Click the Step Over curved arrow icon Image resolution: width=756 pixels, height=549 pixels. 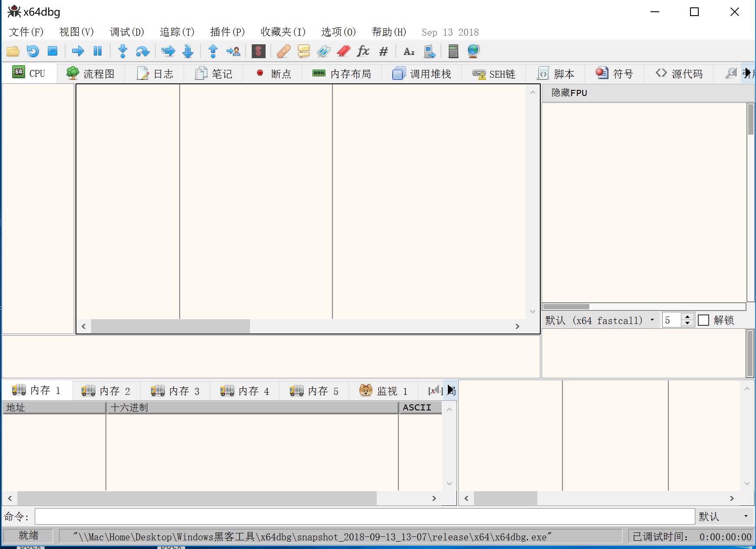pos(143,51)
